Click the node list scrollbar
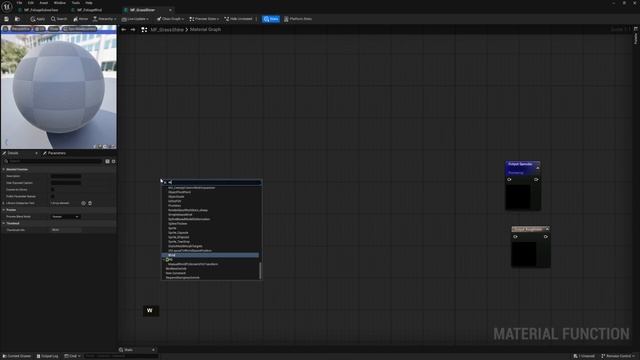This screenshot has height=360, width=640. point(260,270)
